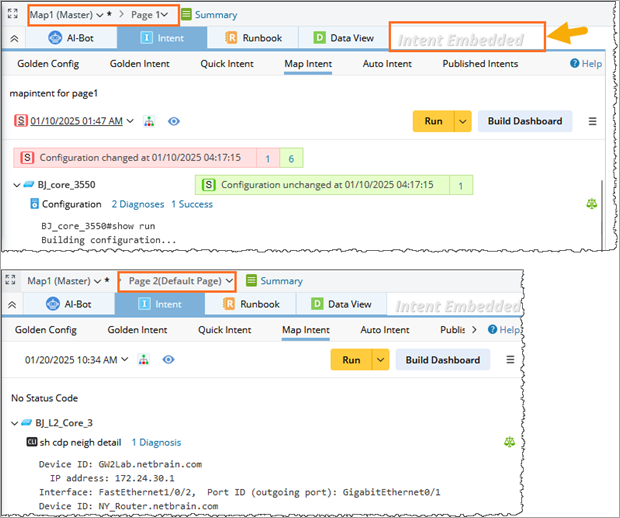Select the Map Intent sub-tab in the top panel
620x518 pixels.
[x=308, y=64]
